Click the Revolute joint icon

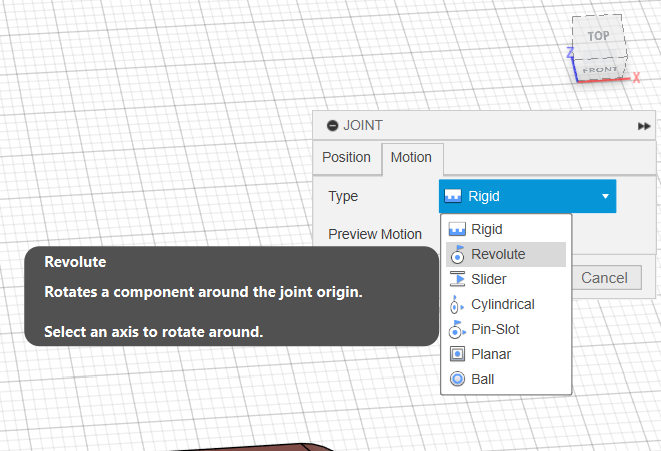coord(457,254)
